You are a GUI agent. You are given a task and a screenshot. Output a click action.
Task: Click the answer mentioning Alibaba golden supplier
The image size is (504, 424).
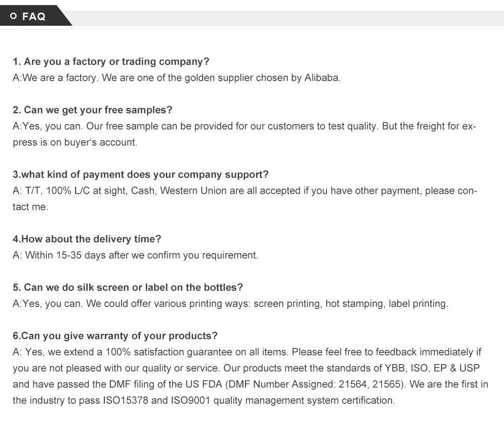point(176,78)
